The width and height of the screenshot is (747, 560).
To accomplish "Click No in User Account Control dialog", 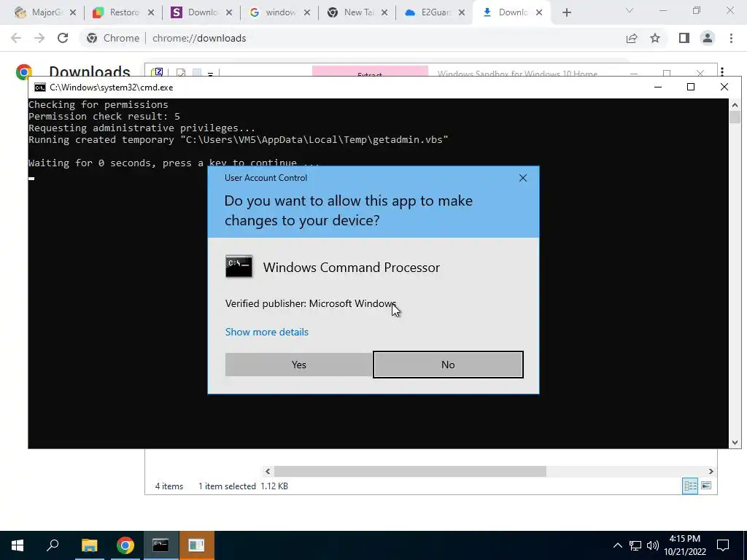I will [448, 365].
